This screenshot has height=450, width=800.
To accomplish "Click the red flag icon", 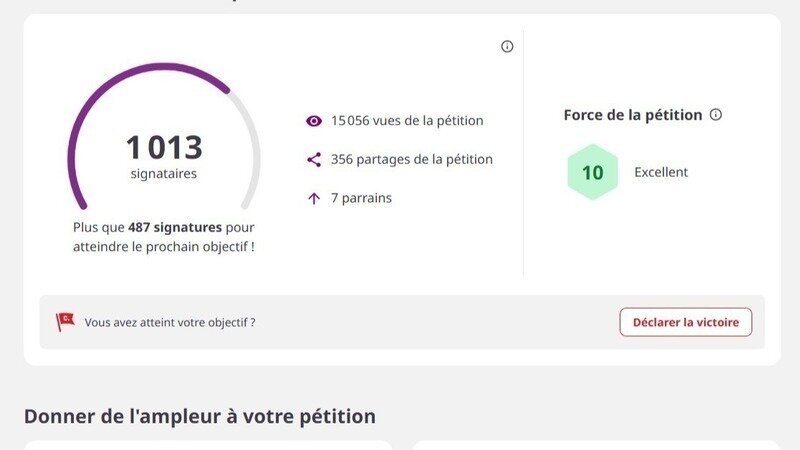I will pos(65,322).
